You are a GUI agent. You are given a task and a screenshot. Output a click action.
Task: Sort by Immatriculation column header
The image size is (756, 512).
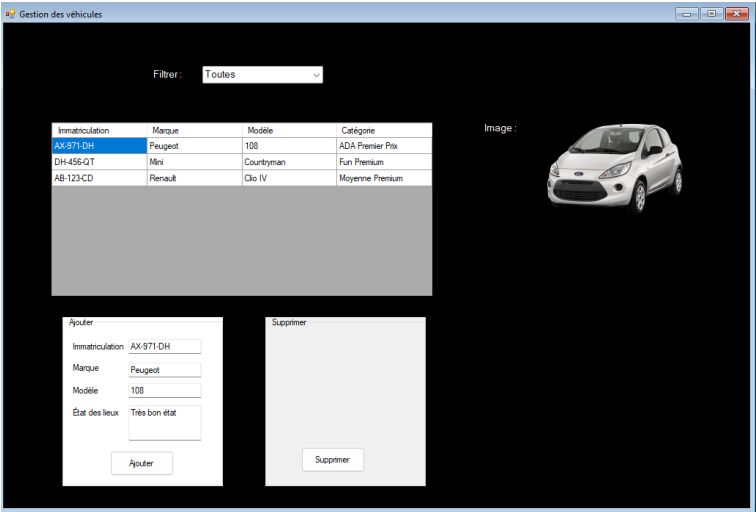click(99, 130)
